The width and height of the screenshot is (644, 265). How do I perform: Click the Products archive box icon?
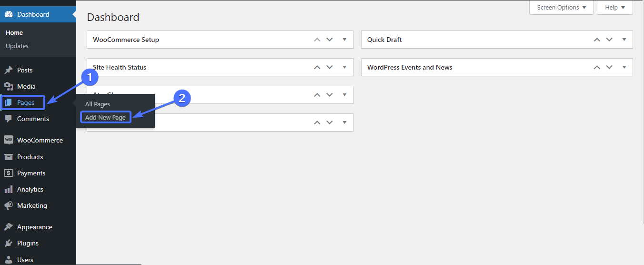pyautogui.click(x=9, y=157)
